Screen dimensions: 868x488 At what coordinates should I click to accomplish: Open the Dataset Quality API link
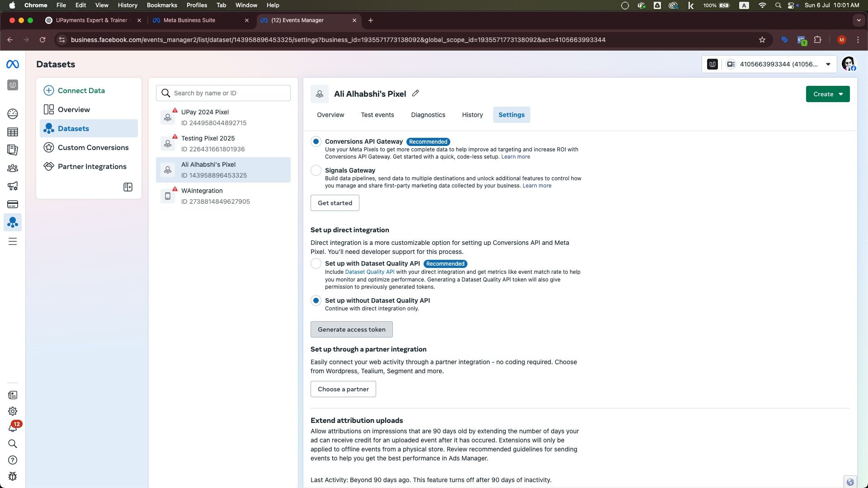(x=369, y=272)
